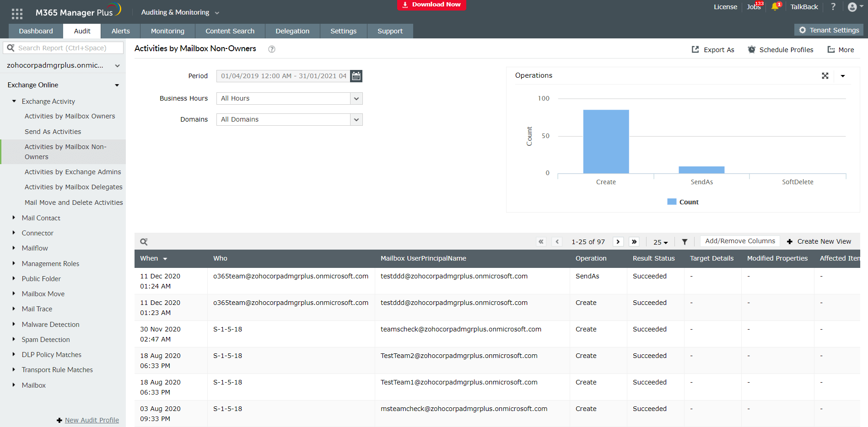Go to the next results page
Viewport: 868px width, 427px height.
point(618,242)
